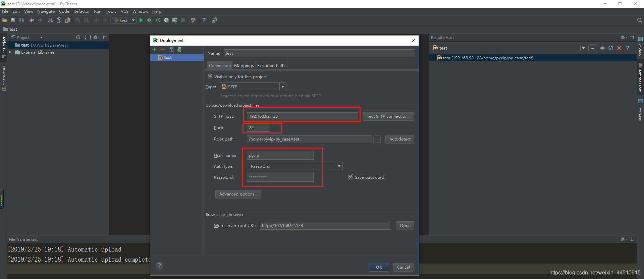Add a new server with the green plus
Viewport: 644px width, 279px height.
(154, 50)
